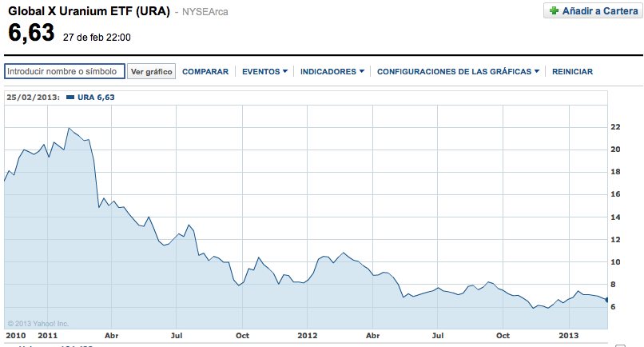The width and height of the screenshot is (644, 347).
Task: Click the NYSEArca exchange label
Action: coord(205,12)
